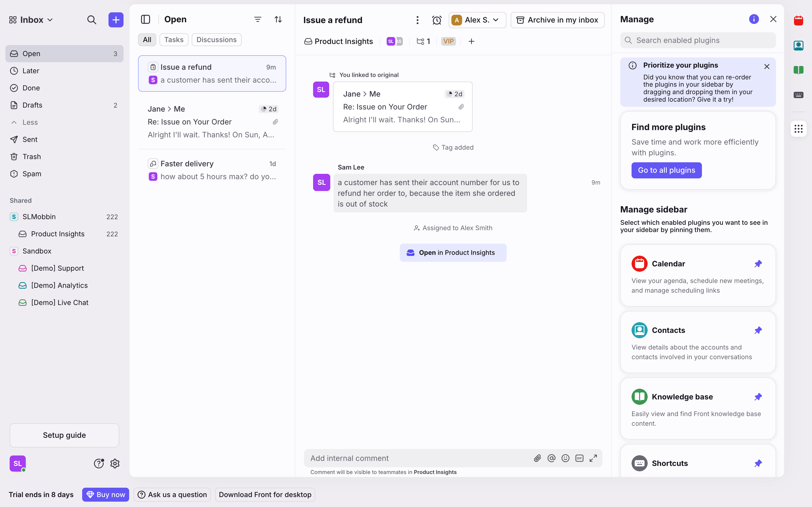This screenshot has width=812, height=507.
Task: Open the Calendar plugin in right rail
Action: tap(798, 21)
